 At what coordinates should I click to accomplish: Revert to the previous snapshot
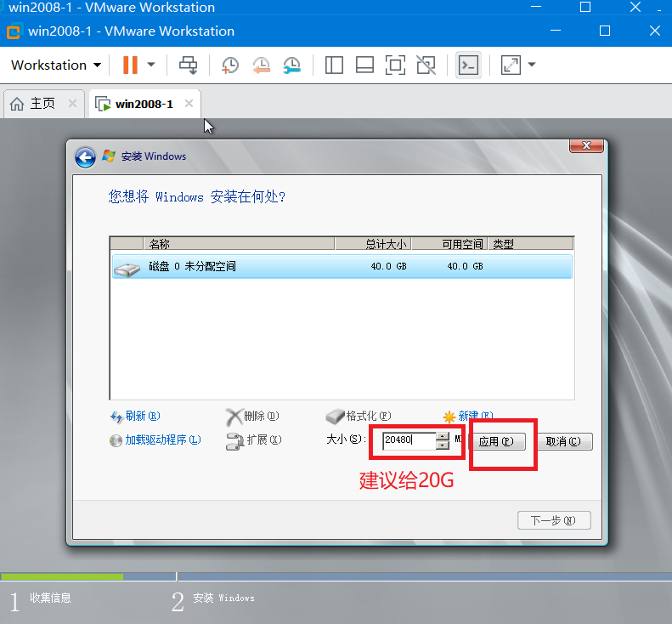click(x=261, y=65)
